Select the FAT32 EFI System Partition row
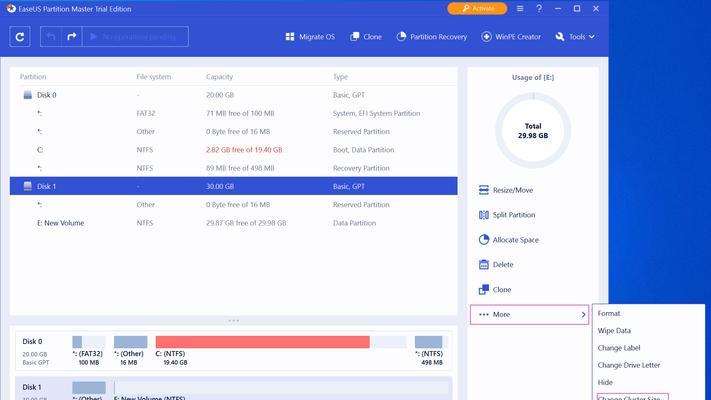Viewport: 711px width, 400px height. pyautogui.click(x=234, y=113)
